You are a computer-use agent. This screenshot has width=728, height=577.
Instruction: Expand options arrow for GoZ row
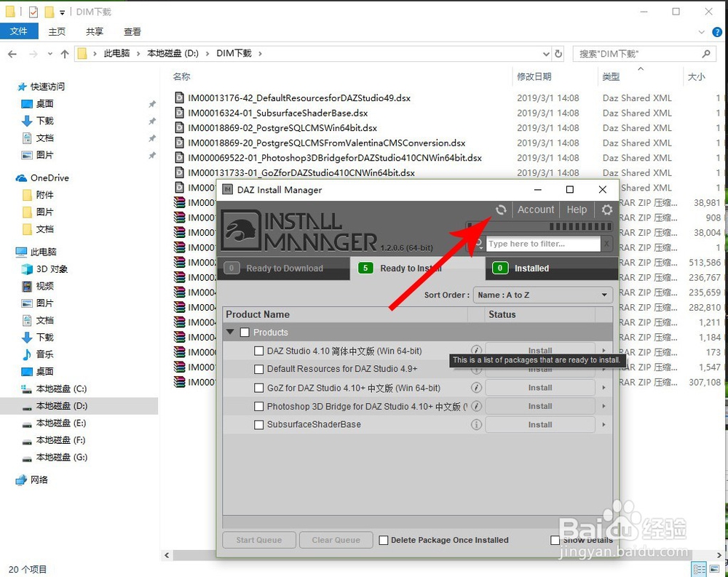pyautogui.click(x=604, y=388)
